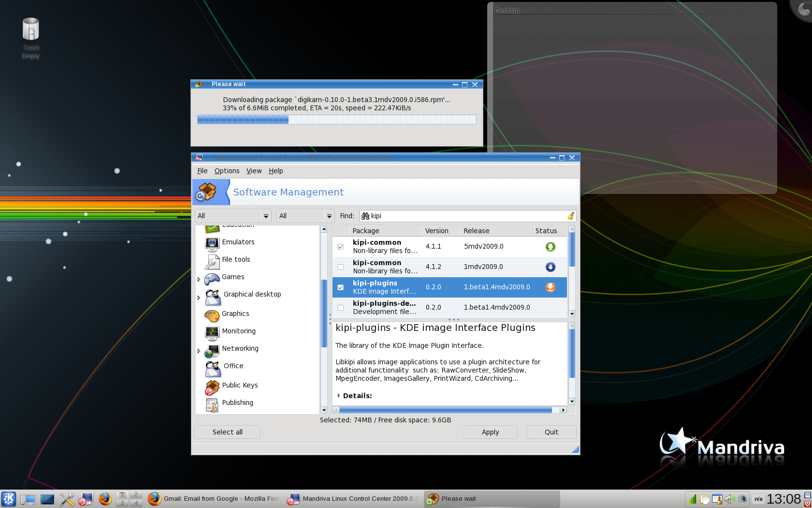The width and height of the screenshot is (812, 508).
Task: Click the Networking category icon
Action: pos(212,350)
